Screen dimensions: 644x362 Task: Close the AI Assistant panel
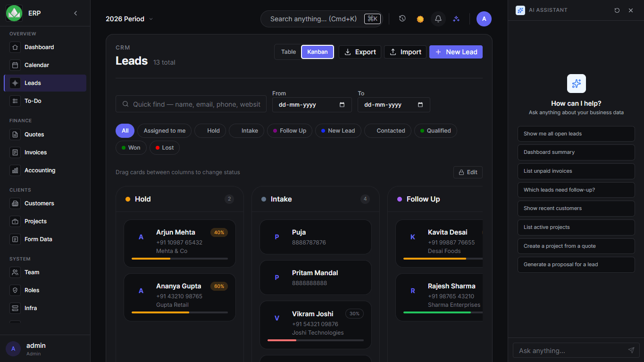[x=631, y=10]
